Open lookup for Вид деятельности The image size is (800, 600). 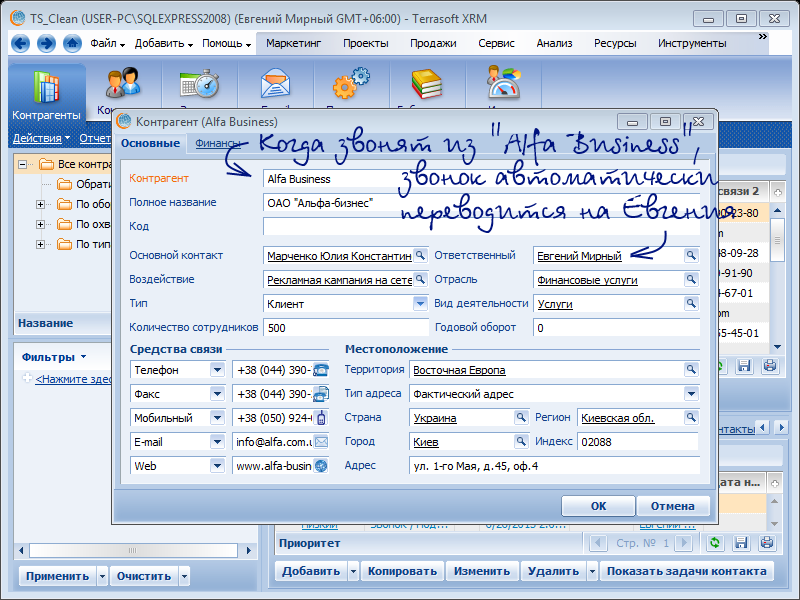tap(691, 303)
